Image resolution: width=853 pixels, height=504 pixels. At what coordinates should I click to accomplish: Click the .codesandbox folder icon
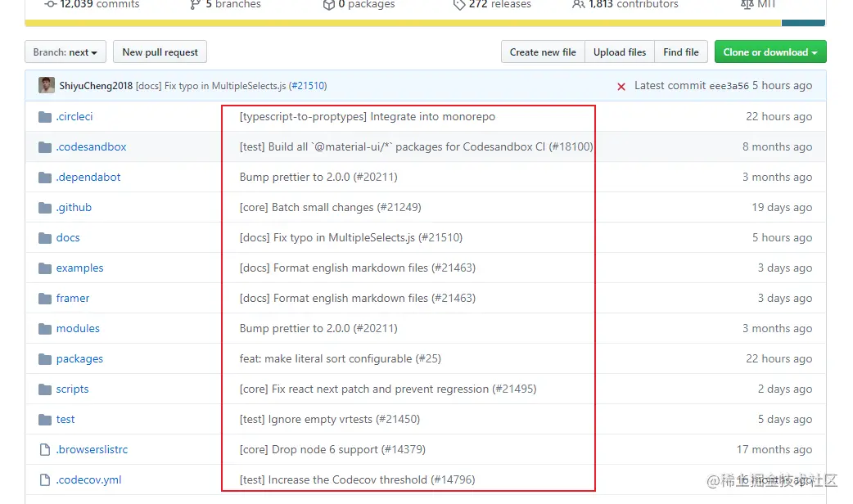click(44, 146)
